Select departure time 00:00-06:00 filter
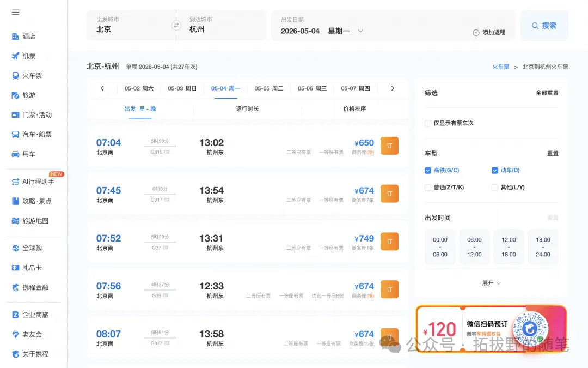The height and width of the screenshot is (368, 588). pos(440,247)
